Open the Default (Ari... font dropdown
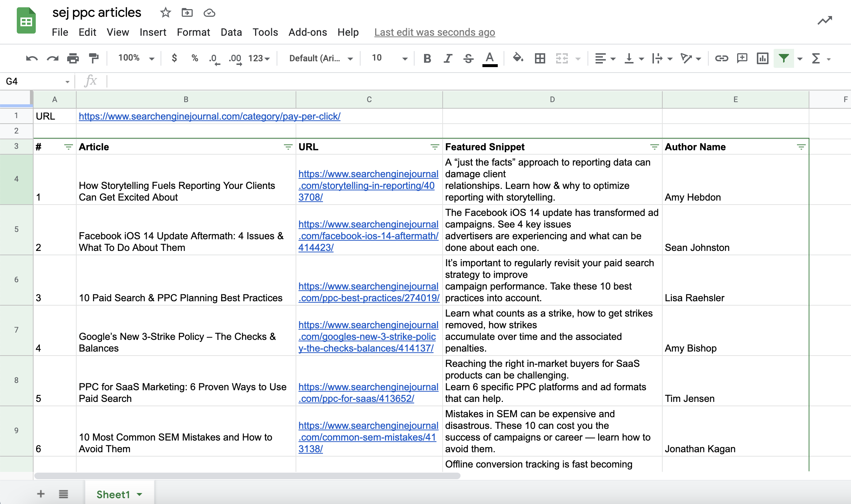The width and height of the screenshot is (851, 504). pyautogui.click(x=321, y=58)
